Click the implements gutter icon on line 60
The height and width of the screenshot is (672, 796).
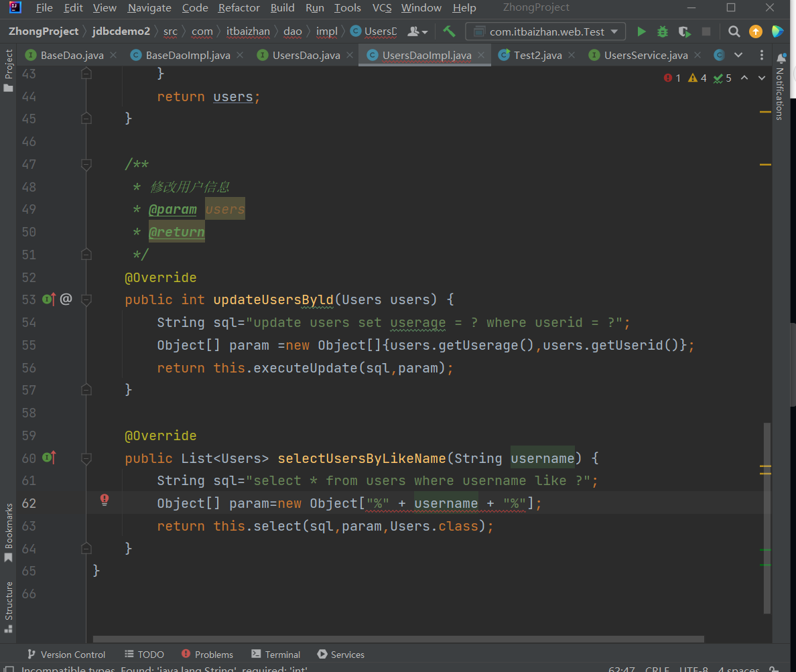49,458
